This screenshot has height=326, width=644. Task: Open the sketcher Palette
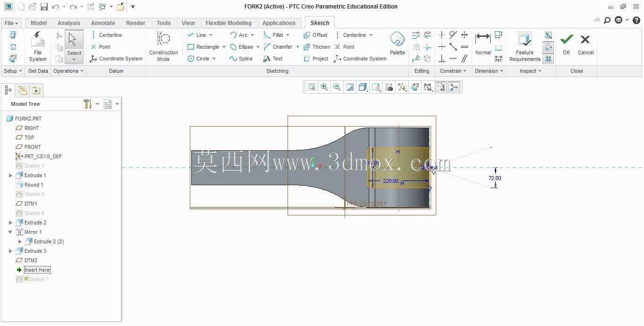[398, 43]
